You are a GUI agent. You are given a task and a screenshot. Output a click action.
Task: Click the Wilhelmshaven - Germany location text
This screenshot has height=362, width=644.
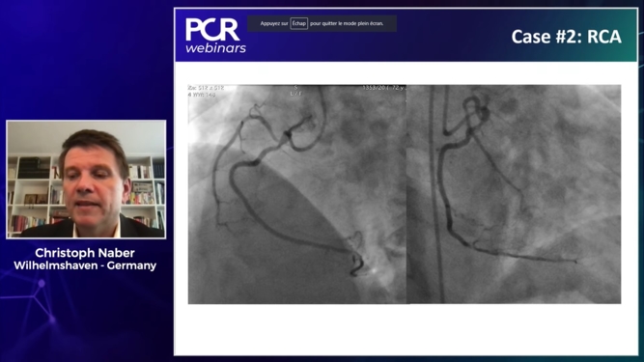pyautogui.click(x=85, y=265)
